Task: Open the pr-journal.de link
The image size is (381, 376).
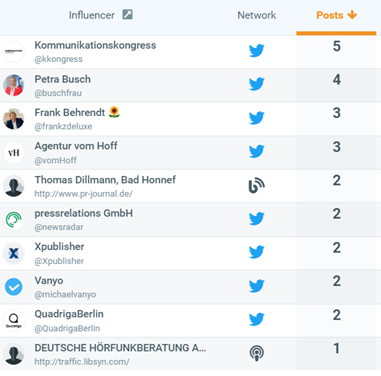Action: pos(83,194)
